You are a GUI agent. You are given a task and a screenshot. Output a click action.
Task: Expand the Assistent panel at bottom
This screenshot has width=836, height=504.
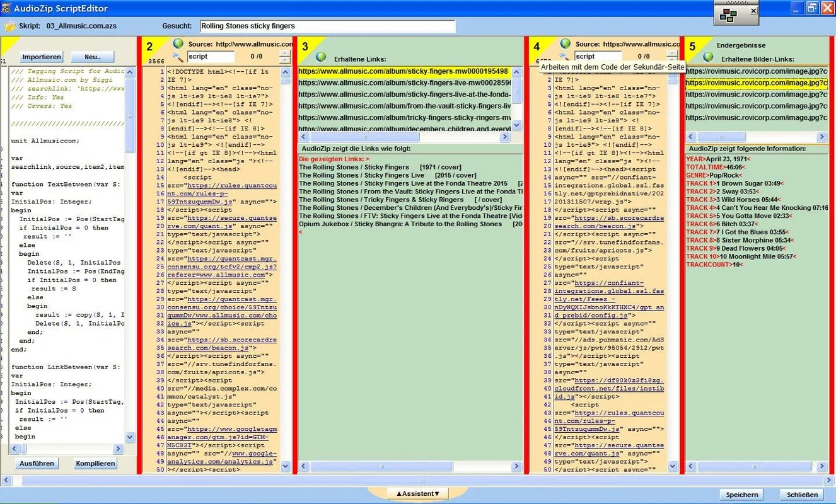point(417,493)
